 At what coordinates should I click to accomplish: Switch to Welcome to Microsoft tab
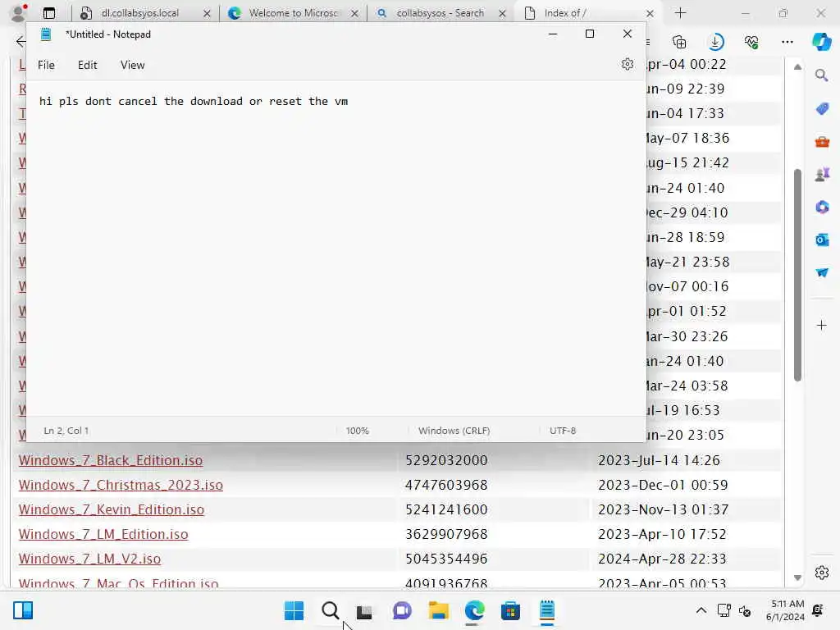[x=293, y=13]
